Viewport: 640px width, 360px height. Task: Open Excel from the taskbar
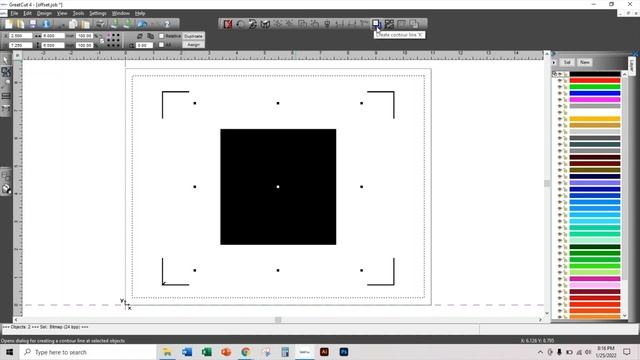[x=207, y=352]
